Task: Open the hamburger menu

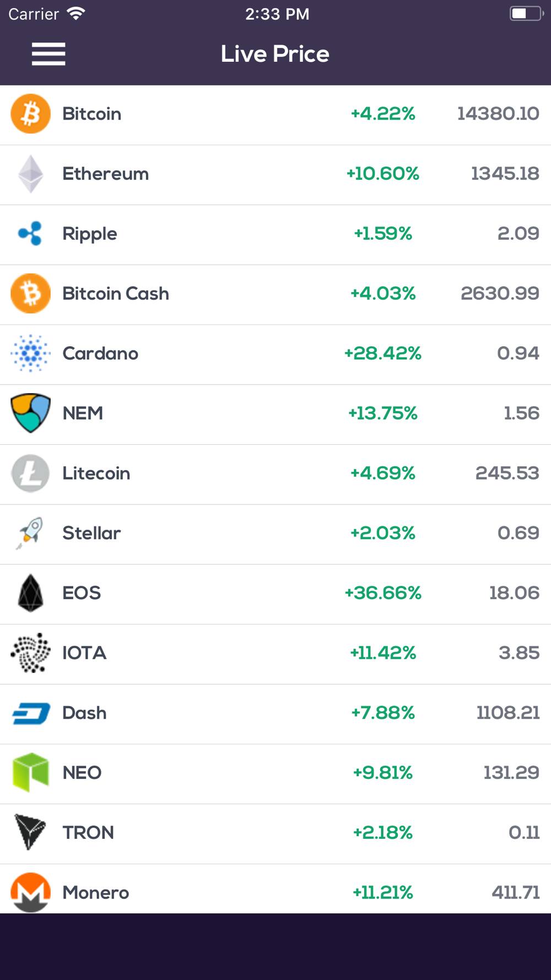Action: pyautogui.click(x=48, y=54)
